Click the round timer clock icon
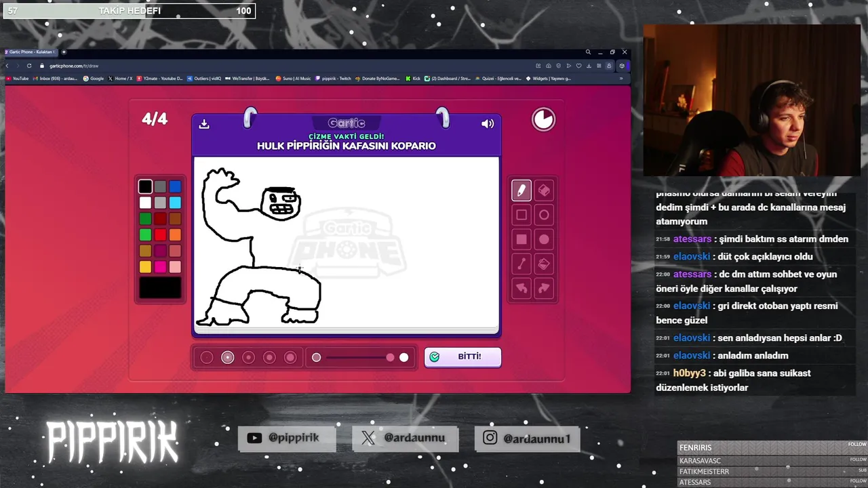The image size is (868, 488). (x=543, y=119)
